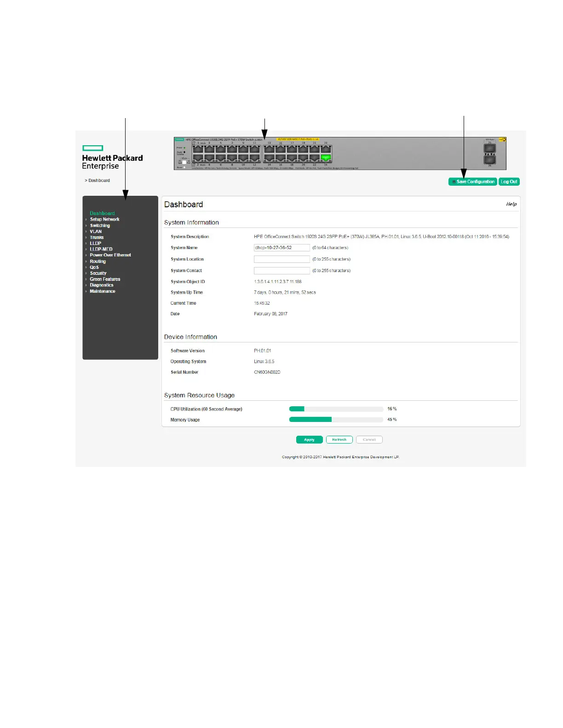Screen dimensions: 563x728
Task: Click the Current Time value 15:45:32
Action: pyautogui.click(x=262, y=303)
